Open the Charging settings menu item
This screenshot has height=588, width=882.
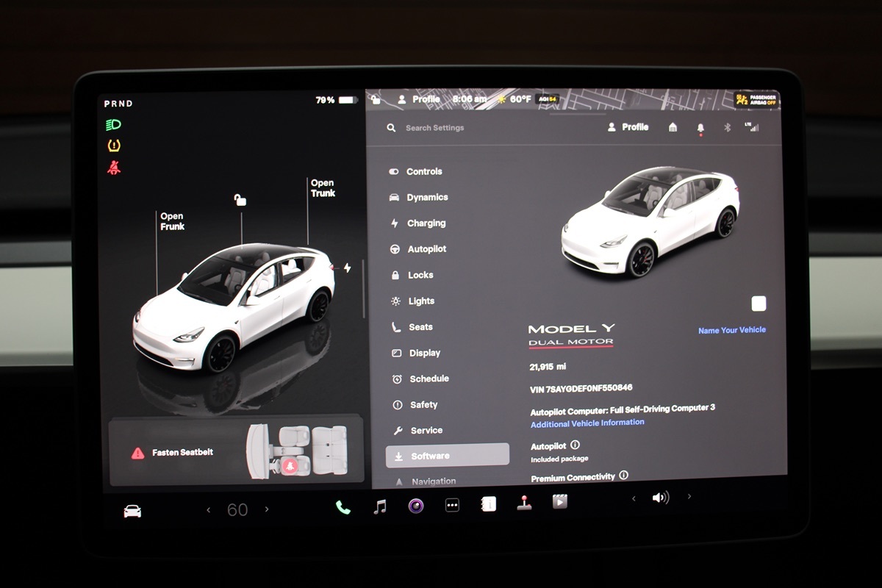coord(426,223)
